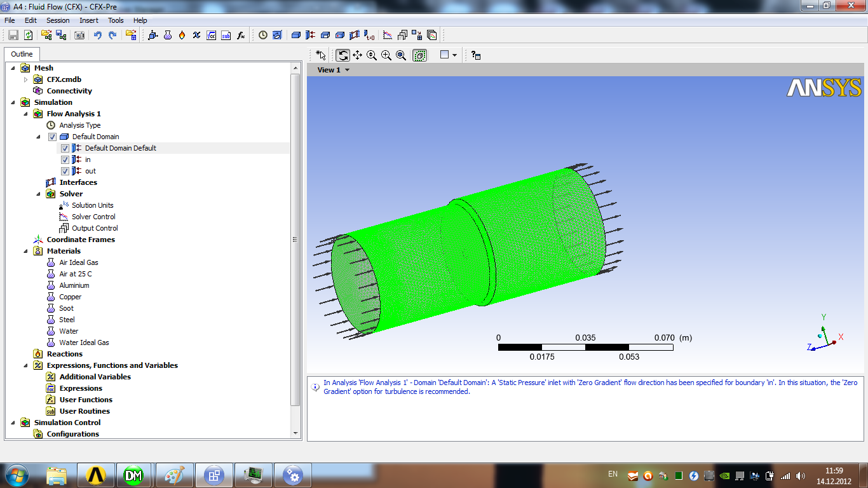Click the outline panel's vertical scrollbar
868x488 pixels.
[x=295, y=240]
